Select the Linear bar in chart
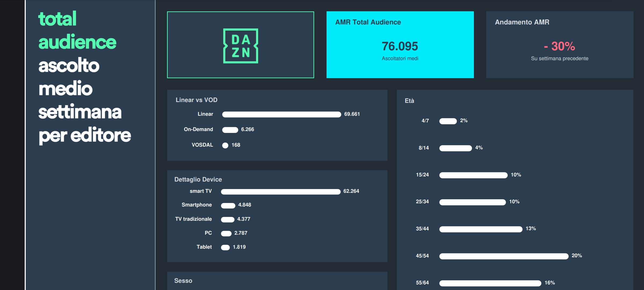This screenshot has height=290, width=644. click(x=281, y=114)
